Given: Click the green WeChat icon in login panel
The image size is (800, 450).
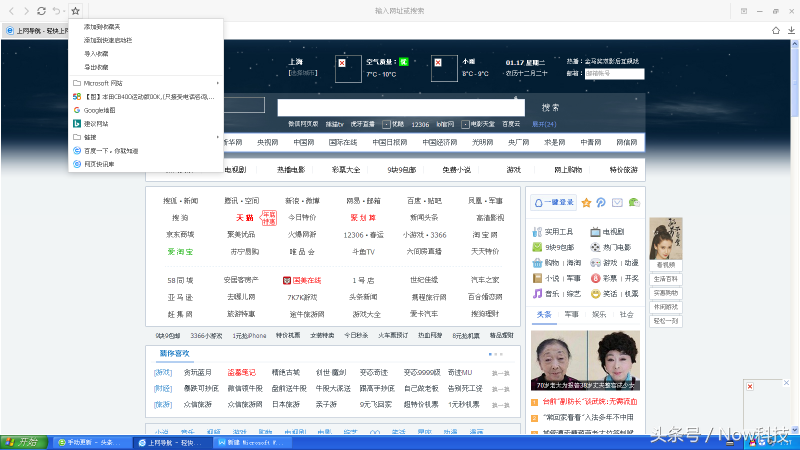Looking at the screenshot, I should (x=634, y=203).
